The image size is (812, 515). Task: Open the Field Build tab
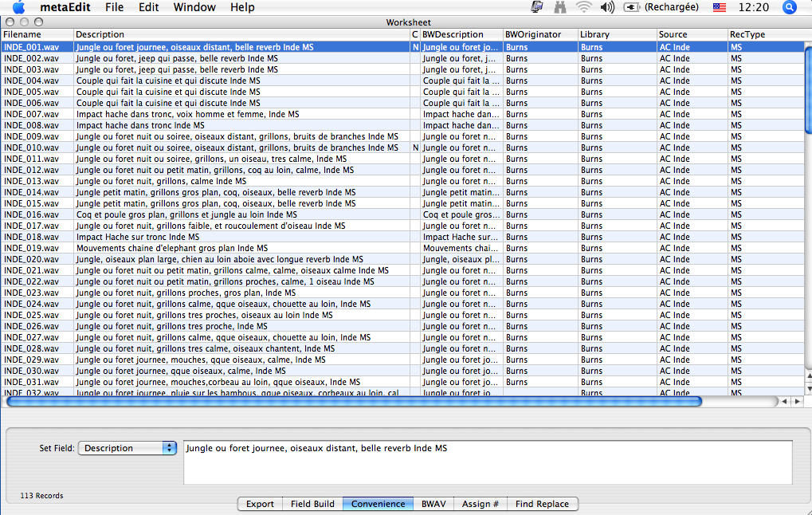point(312,504)
